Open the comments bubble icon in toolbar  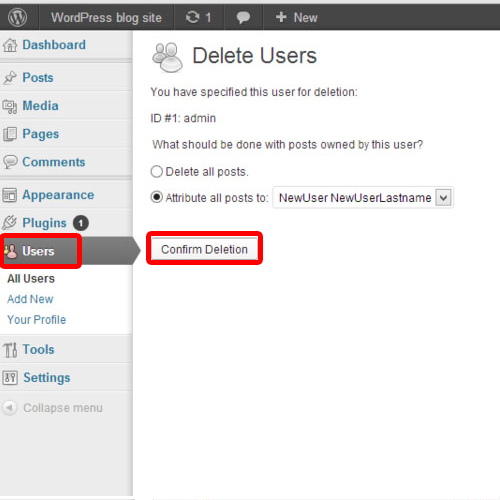coord(243,17)
